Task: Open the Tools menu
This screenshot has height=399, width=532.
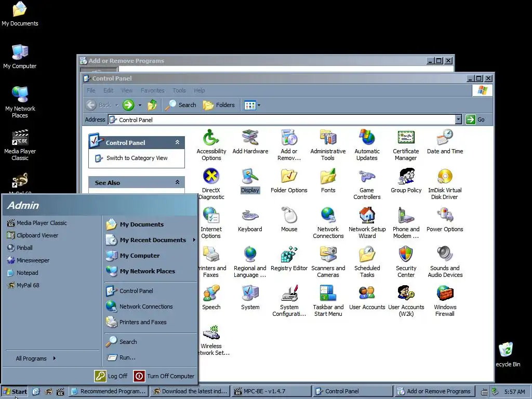Action: click(179, 90)
